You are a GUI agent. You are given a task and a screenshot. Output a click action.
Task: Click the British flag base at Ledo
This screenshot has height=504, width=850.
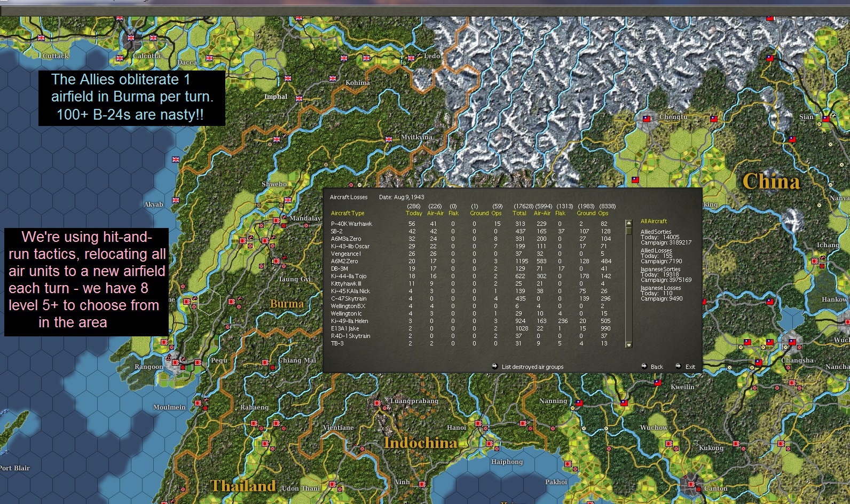(x=411, y=58)
